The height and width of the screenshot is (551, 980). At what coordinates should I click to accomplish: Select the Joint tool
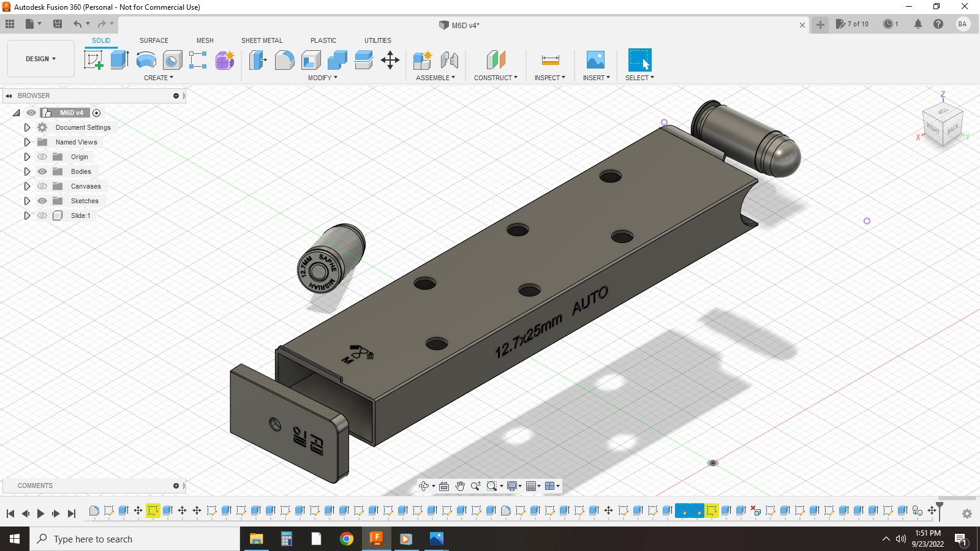pyautogui.click(x=450, y=60)
